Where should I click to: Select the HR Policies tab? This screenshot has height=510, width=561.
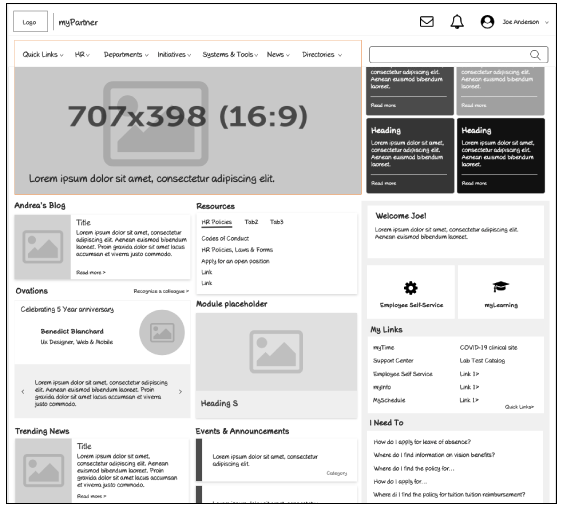(x=216, y=222)
